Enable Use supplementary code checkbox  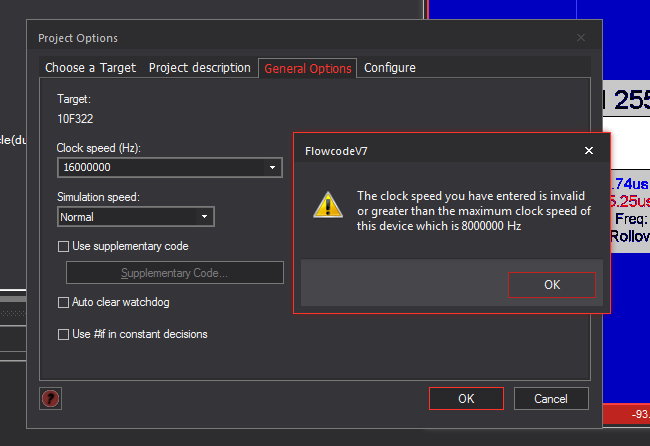tap(63, 247)
